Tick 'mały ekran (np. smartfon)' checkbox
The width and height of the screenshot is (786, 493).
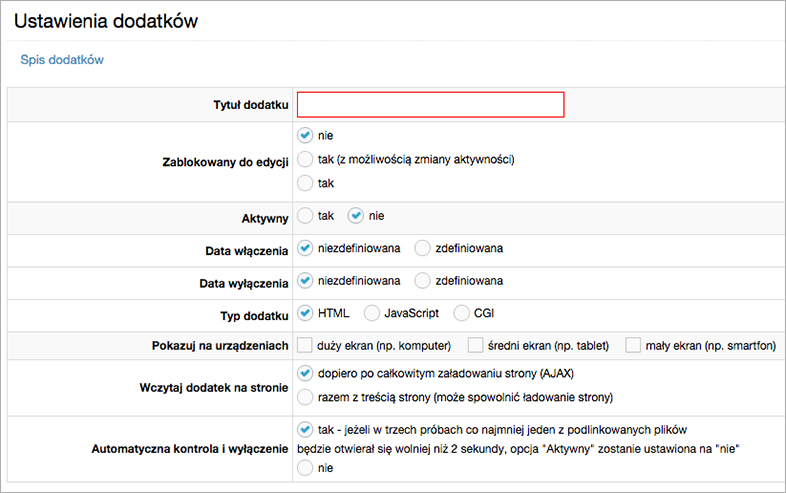point(633,346)
